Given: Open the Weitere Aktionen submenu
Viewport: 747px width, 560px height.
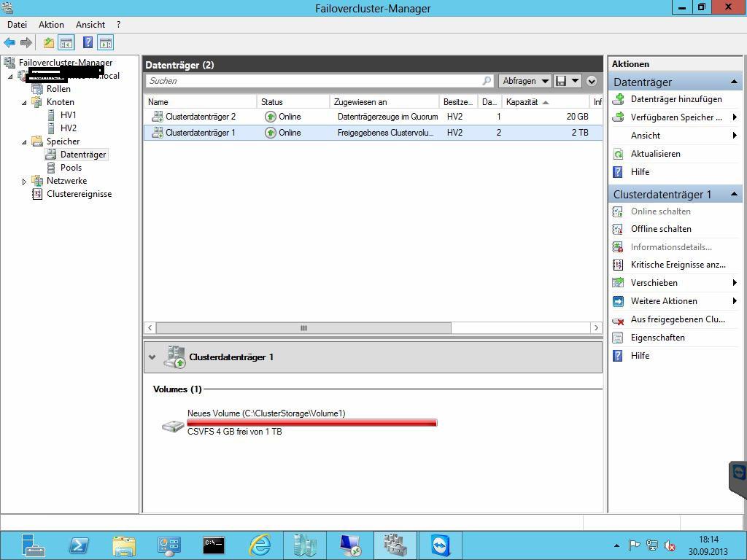Looking at the screenshot, I should click(x=675, y=301).
